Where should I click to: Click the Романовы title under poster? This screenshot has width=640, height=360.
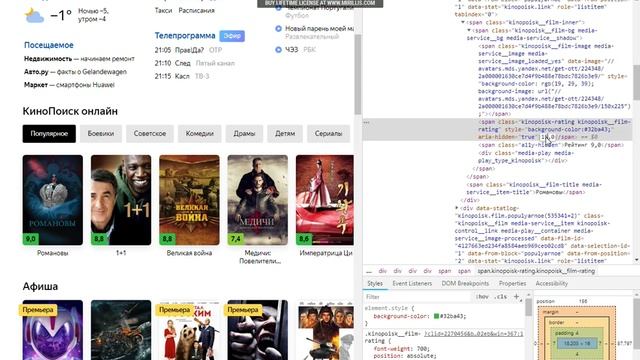[x=53, y=253]
